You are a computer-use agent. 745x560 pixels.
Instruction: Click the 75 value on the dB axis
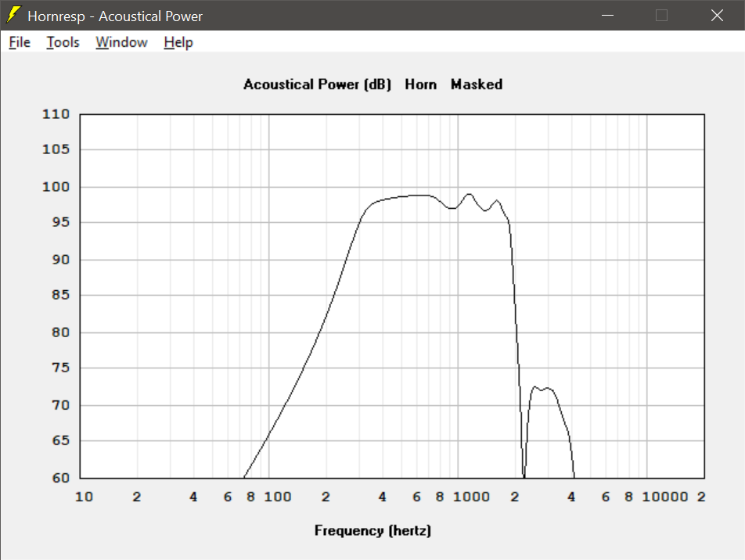click(61, 367)
